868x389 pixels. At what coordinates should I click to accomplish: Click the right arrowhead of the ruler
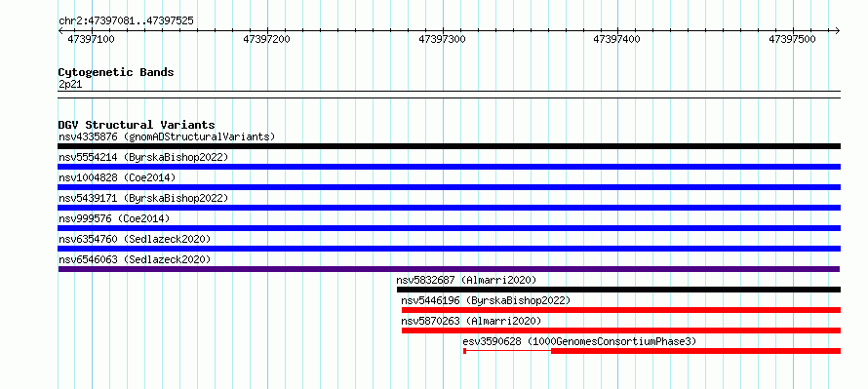tap(838, 30)
